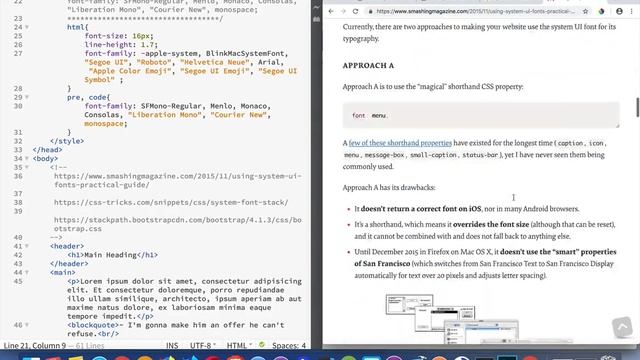
Task: Focus the smashingmagazine.com address bar
Action: tap(476, 11)
